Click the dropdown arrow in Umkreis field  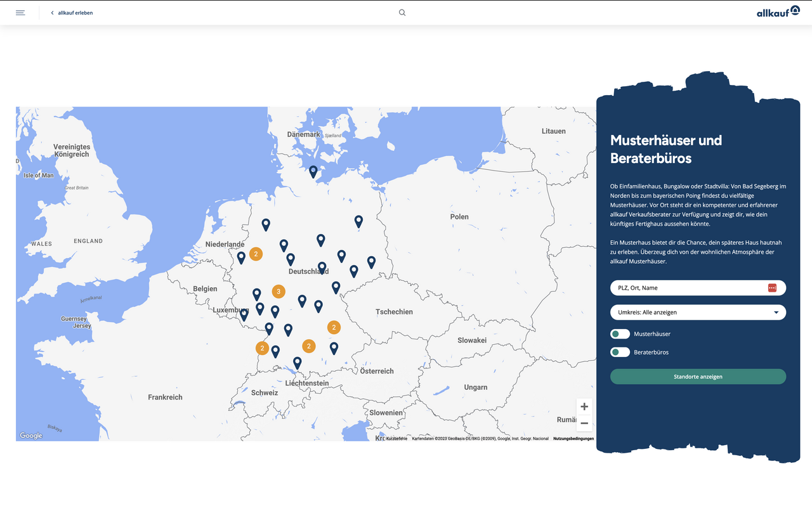tap(776, 313)
